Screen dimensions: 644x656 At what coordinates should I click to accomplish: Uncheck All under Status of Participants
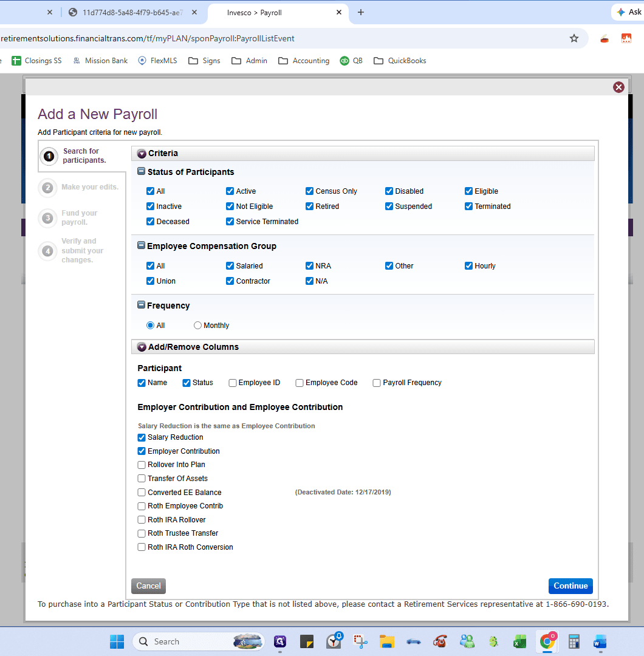[150, 191]
